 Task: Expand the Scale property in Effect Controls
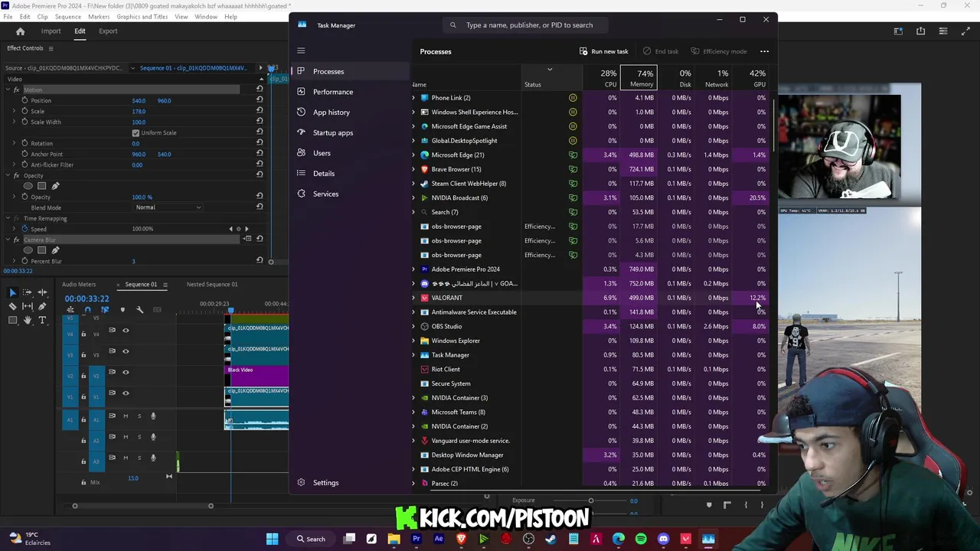click(14, 111)
